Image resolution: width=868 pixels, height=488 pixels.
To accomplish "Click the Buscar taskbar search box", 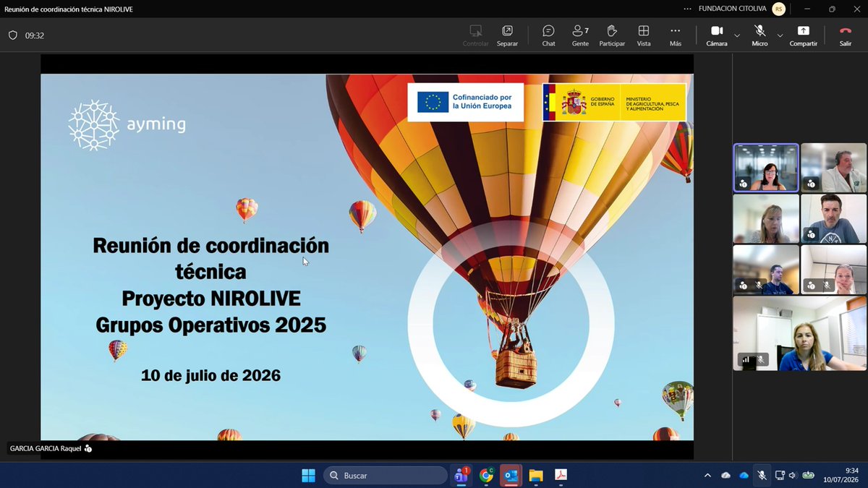I will pos(385,475).
